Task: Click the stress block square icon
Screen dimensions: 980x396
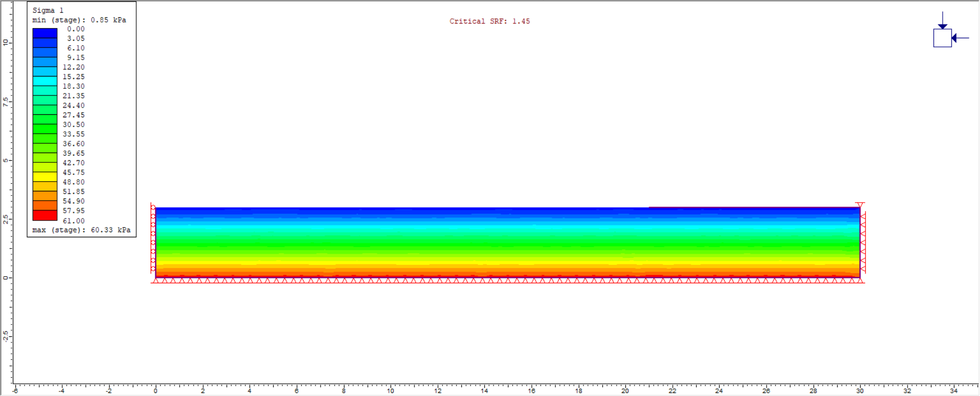Action: (x=942, y=38)
